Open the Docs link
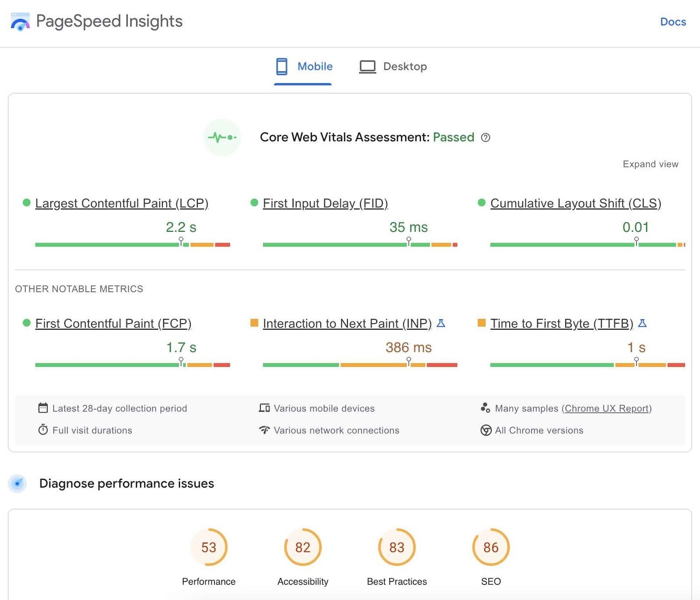This screenshot has height=600, width=700. point(672,22)
